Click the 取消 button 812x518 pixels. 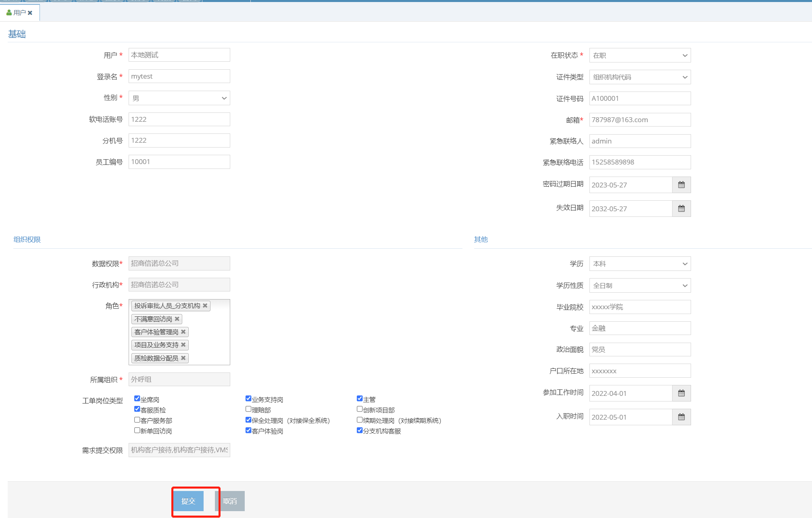pyautogui.click(x=230, y=501)
